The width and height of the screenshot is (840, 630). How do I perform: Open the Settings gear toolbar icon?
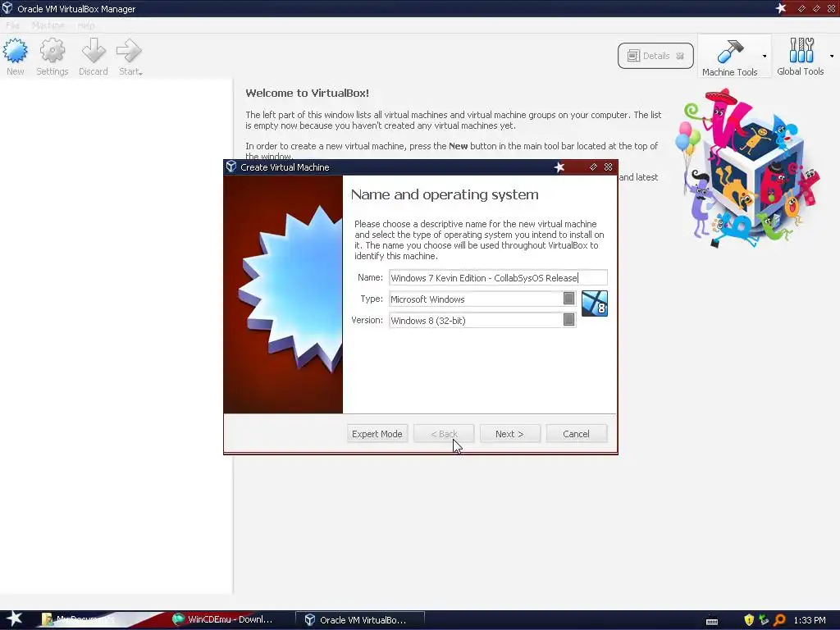pyautogui.click(x=52, y=51)
